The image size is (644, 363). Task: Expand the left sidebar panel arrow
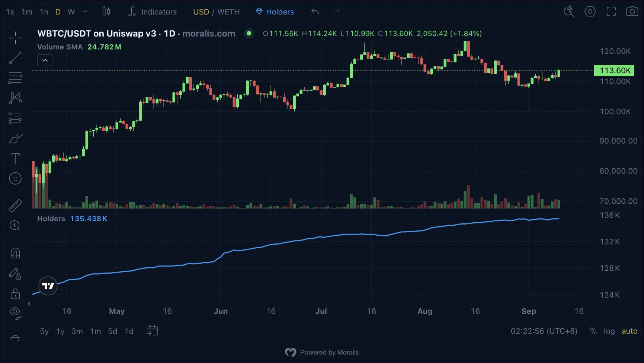click(29, 303)
